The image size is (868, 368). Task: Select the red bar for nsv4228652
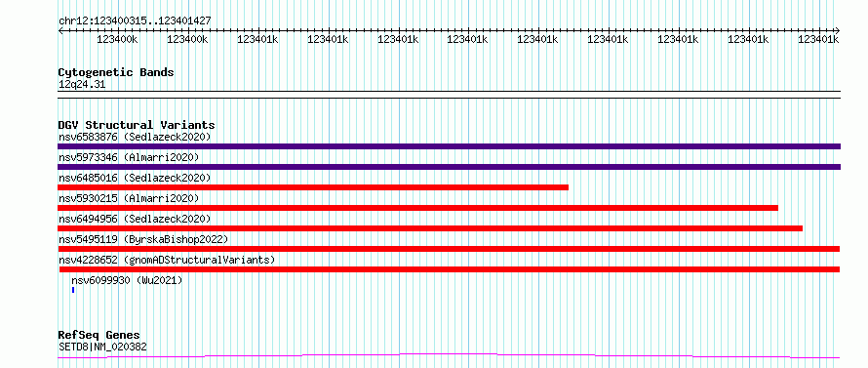[450, 269]
